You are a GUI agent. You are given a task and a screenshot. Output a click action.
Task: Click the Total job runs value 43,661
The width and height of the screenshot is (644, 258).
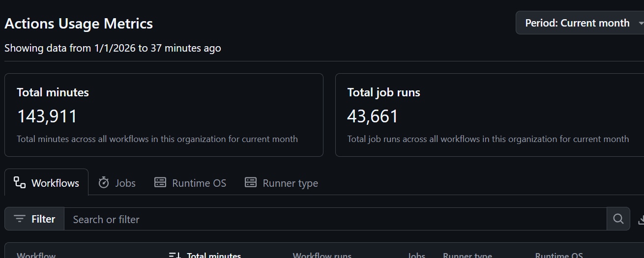click(373, 116)
